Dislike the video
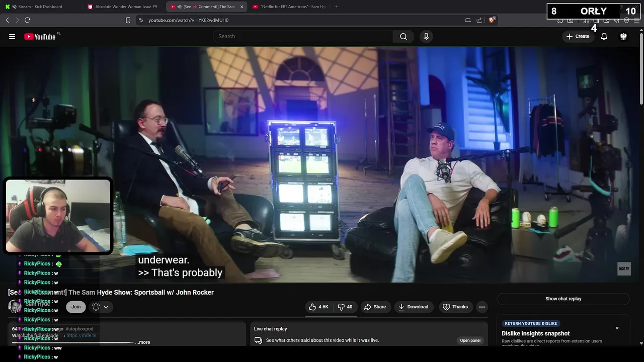Image resolution: width=644 pixels, height=362 pixels. 345,307
